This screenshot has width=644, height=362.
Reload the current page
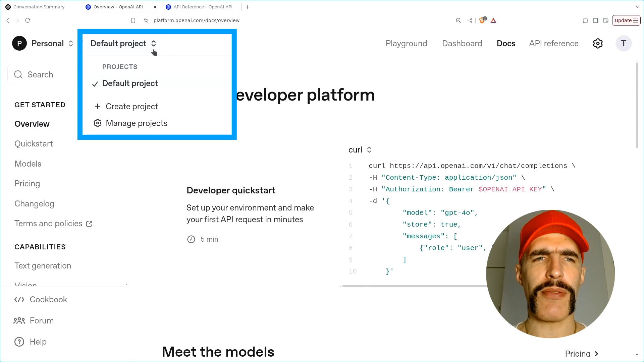pos(28,20)
